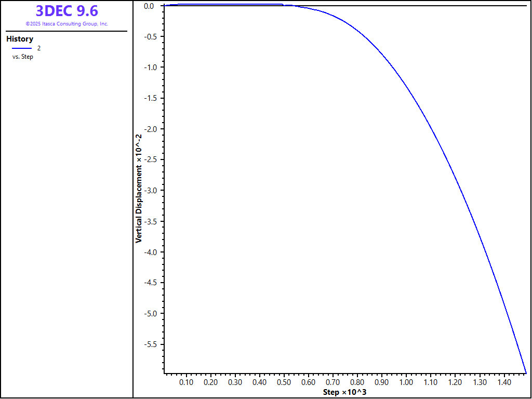Select the History legend heading
This screenshot has width=532, height=399.
click(x=20, y=39)
